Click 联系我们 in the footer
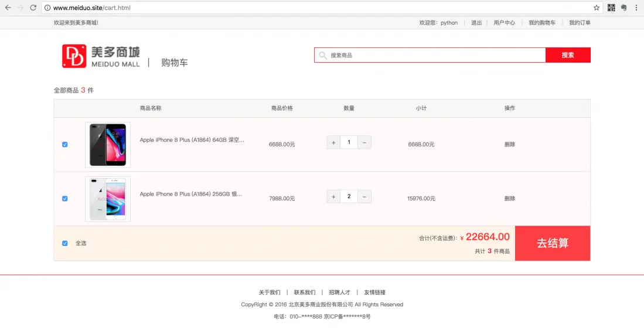The width and height of the screenshot is (644, 335). click(x=305, y=292)
